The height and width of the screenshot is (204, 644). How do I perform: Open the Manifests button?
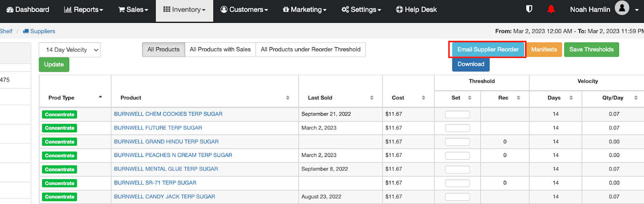[x=544, y=49]
